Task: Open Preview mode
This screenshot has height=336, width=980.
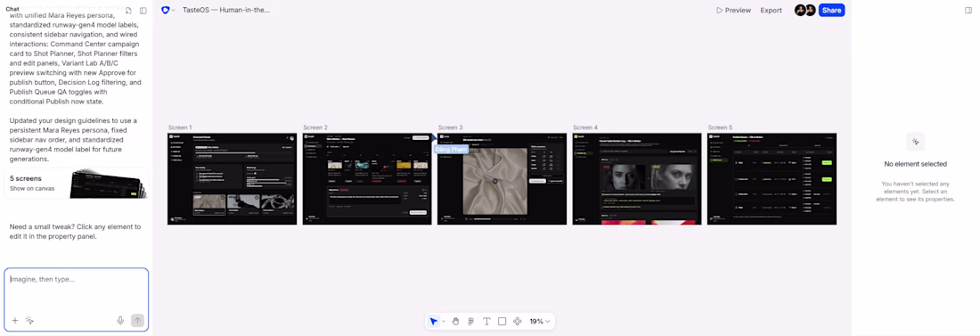Action: coord(734,10)
